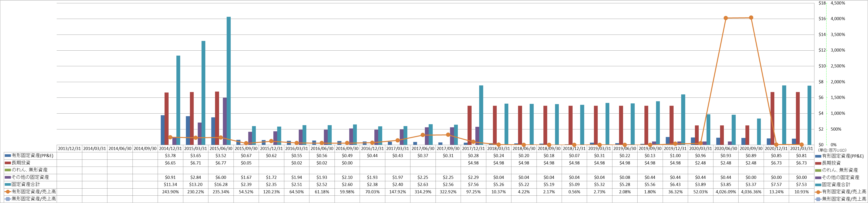This screenshot has height=203, width=868.
Task: Click the red long-term investment bar at 2014/12/31
Action: (166, 119)
